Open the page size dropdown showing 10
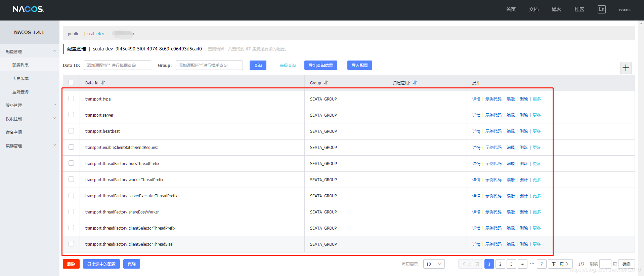644x276 pixels. point(434,264)
